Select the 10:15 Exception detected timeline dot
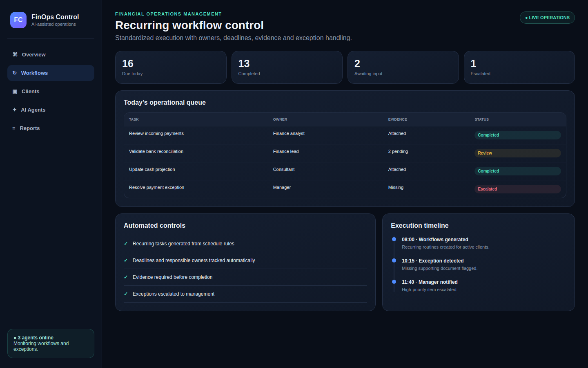The width and height of the screenshot is (588, 368). [394, 260]
